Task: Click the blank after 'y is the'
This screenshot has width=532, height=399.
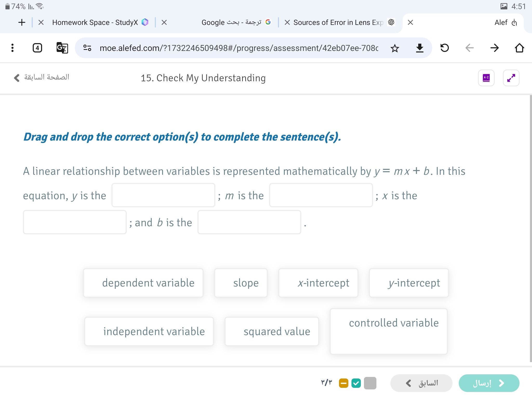Action: tap(163, 195)
